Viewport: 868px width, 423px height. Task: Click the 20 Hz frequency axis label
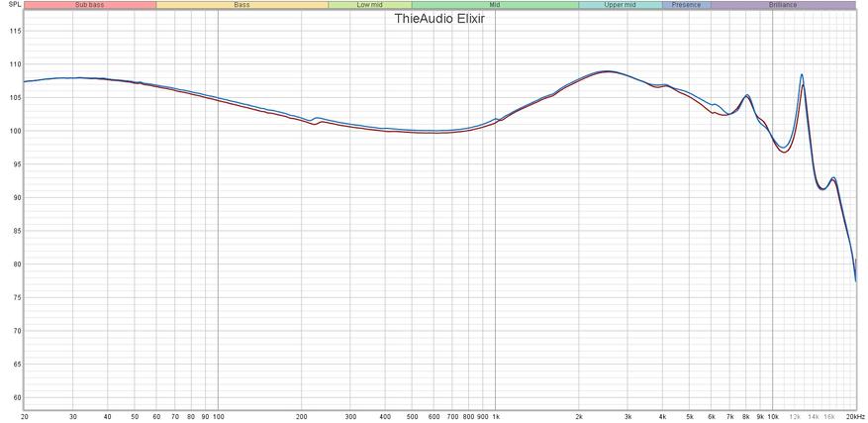pos(24,417)
